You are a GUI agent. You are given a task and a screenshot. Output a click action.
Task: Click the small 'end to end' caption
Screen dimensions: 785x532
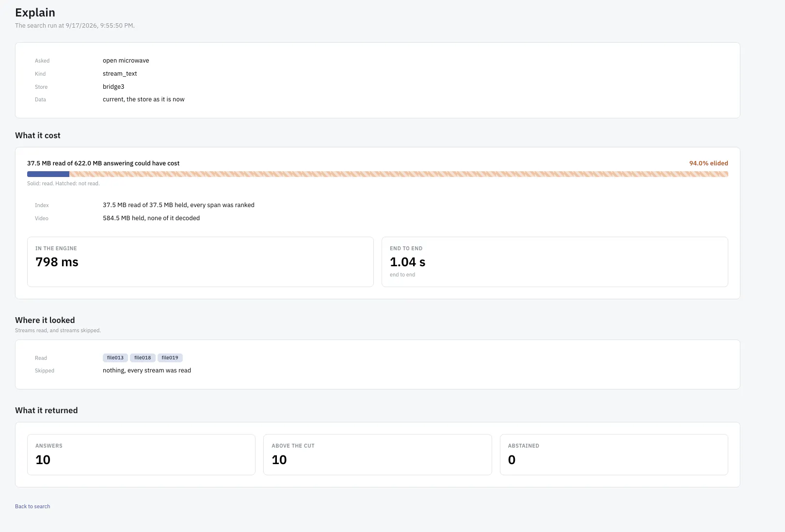click(x=402, y=274)
